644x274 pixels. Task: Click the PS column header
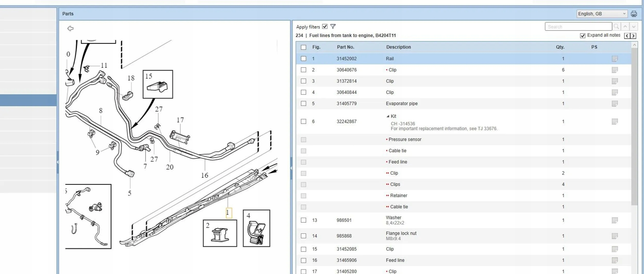pos(594,47)
